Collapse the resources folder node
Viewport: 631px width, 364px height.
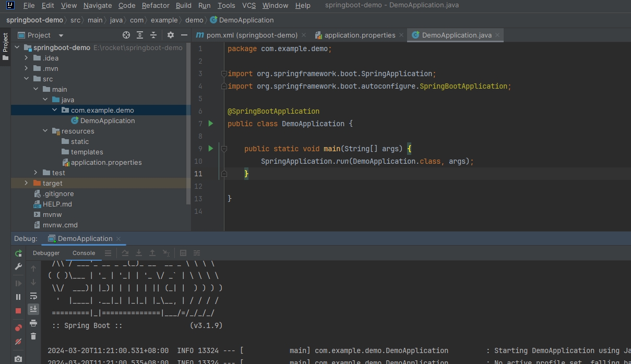click(45, 131)
